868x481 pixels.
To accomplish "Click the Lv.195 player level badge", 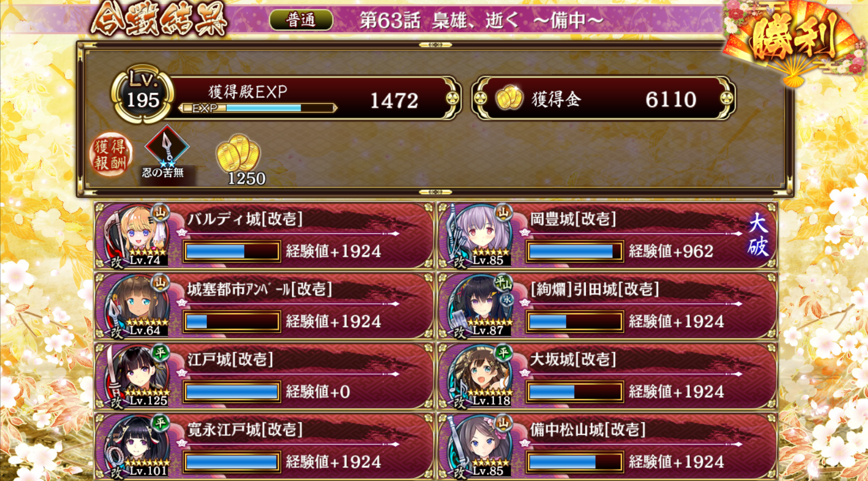I will 143,94.
